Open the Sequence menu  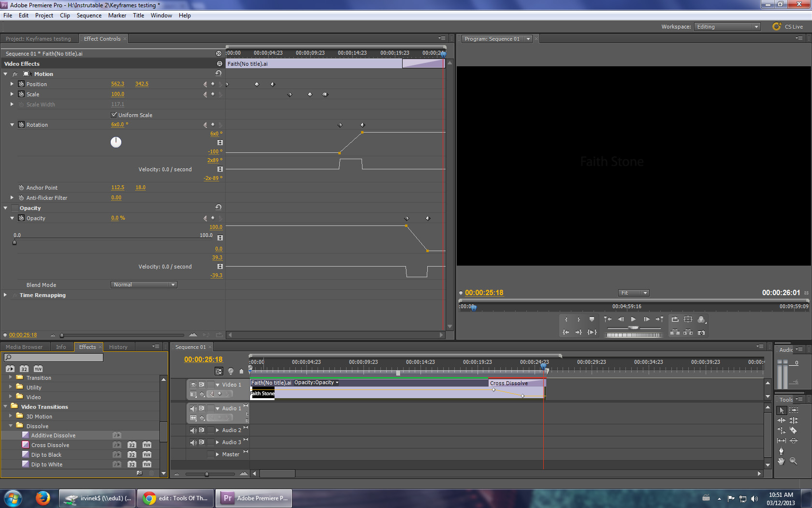point(89,15)
